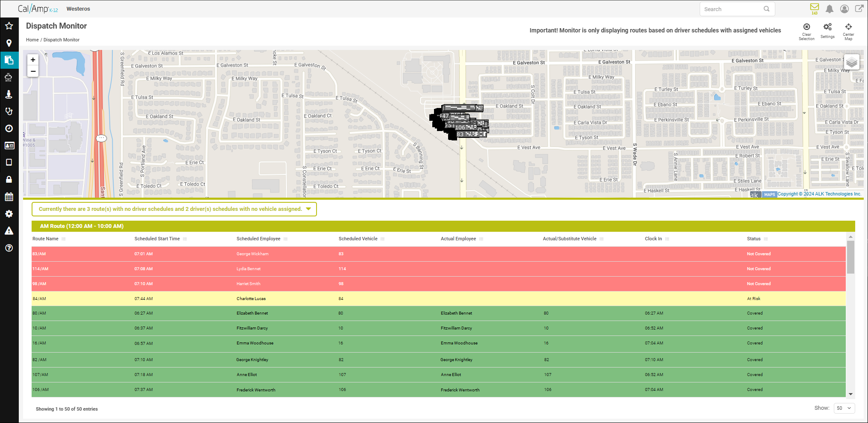The image size is (868, 423).
Task: Click the external link icon in header
Action: 859,9
